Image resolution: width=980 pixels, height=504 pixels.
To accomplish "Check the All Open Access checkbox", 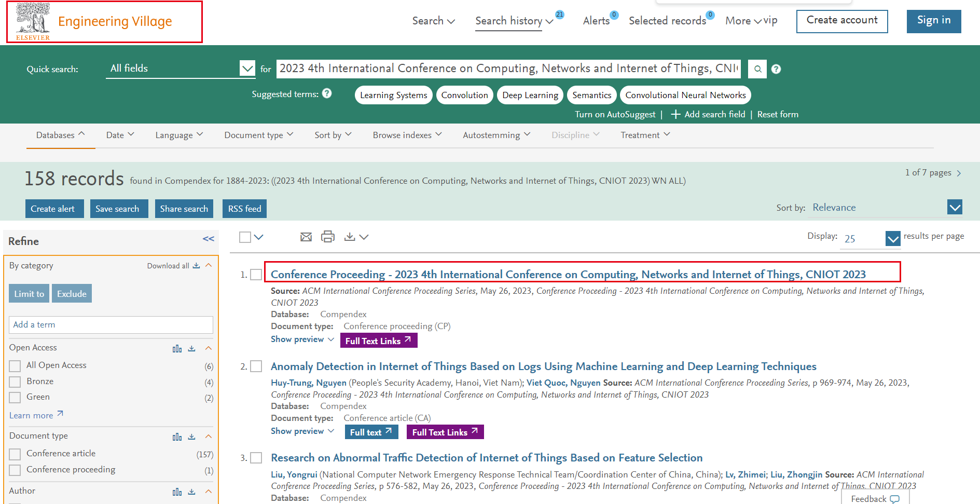I will click(15, 366).
